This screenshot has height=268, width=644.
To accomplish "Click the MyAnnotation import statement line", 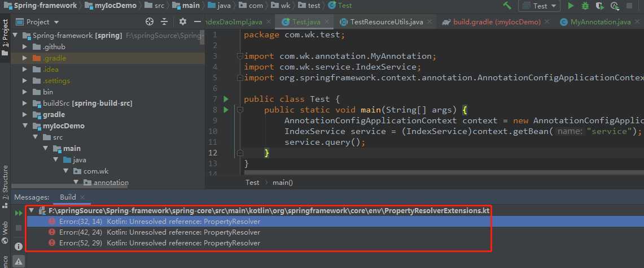I will pyautogui.click(x=340, y=56).
